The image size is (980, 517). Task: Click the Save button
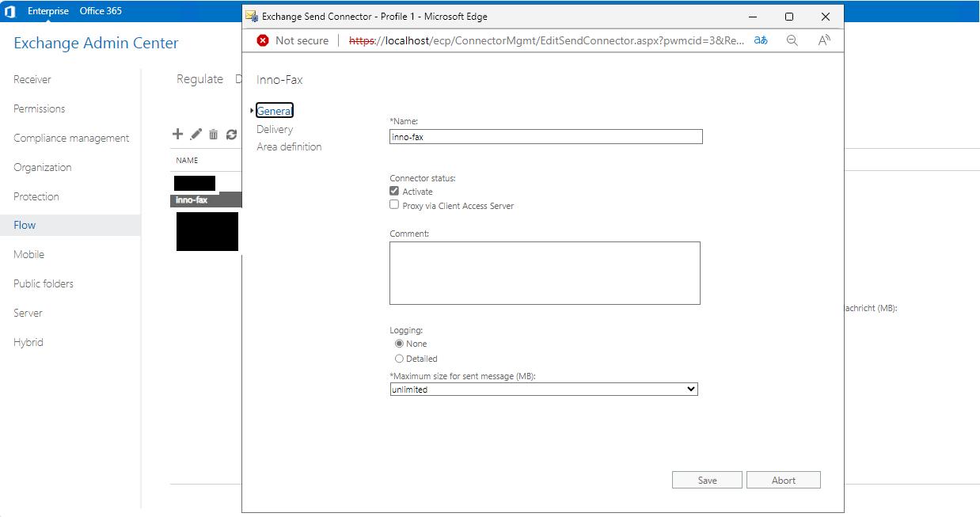707,480
